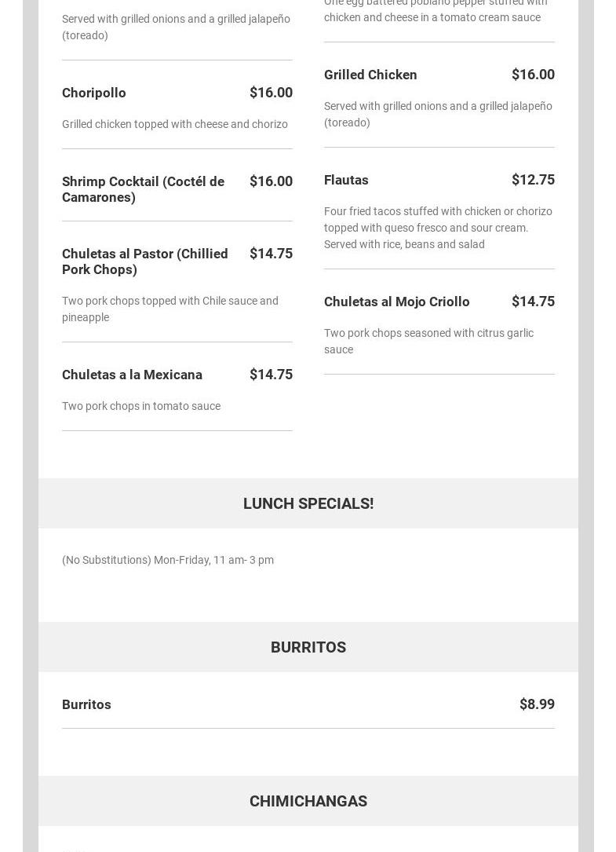
Task: Click the Choripollo $16.00 price
Action: pos(271,93)
